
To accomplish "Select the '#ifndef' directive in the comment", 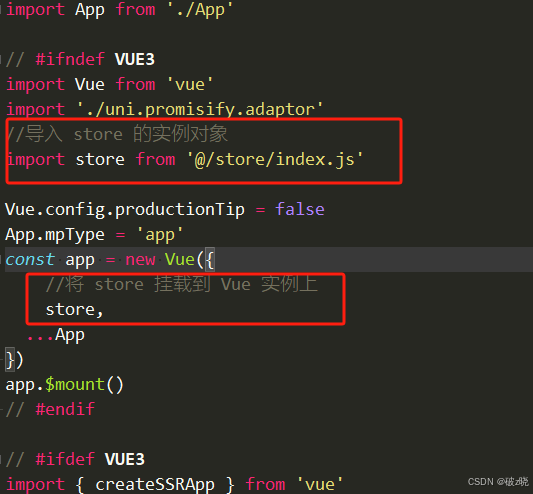I will click(x=70, y=59).
